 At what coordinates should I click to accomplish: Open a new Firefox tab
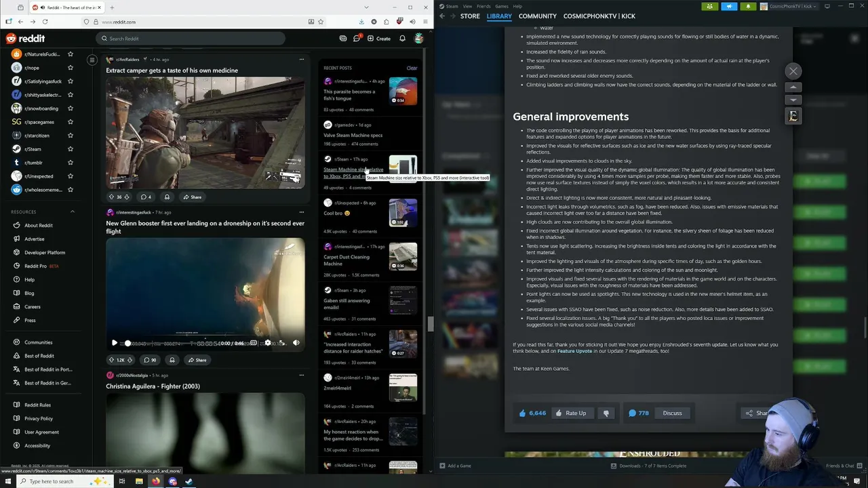112,7
